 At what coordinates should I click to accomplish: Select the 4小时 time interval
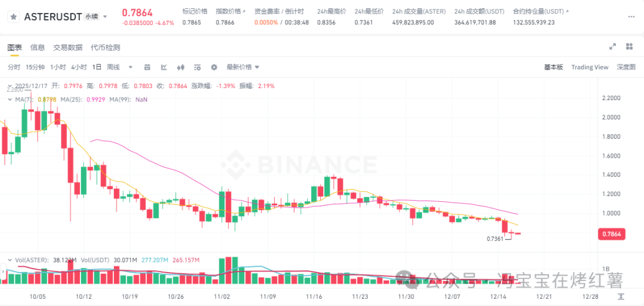click(x=79, y=67)
